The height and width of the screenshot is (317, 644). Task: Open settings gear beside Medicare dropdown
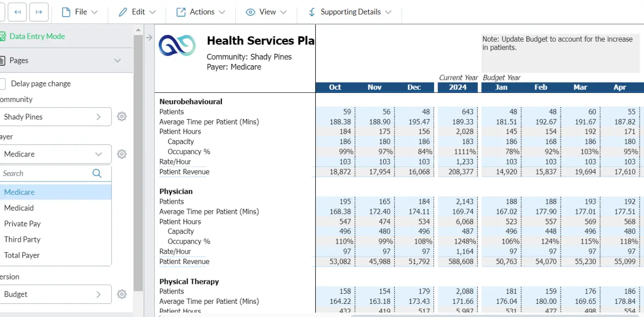click(x=122, y=154)
